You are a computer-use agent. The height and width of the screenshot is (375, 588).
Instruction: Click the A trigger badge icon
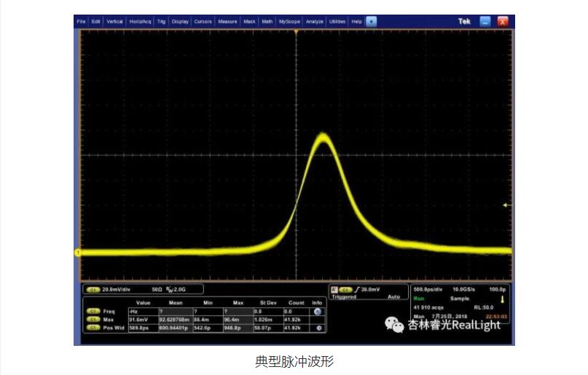point(334,290)
